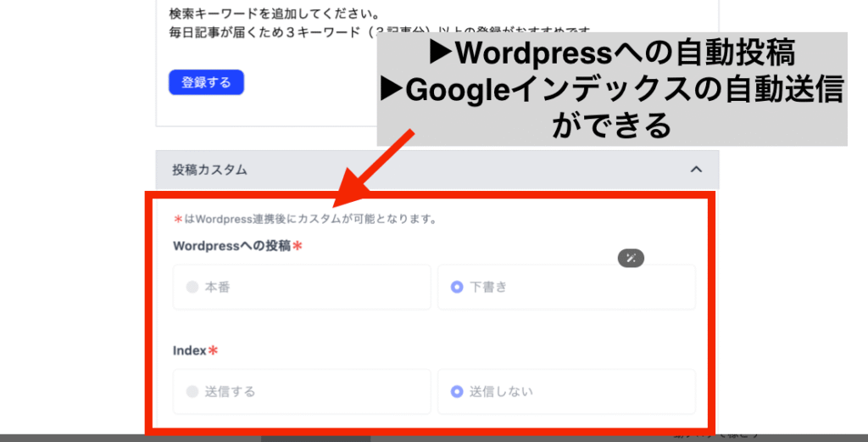Click the magic wand icon badge
The image size is (868, 442).
click(631, 258)
